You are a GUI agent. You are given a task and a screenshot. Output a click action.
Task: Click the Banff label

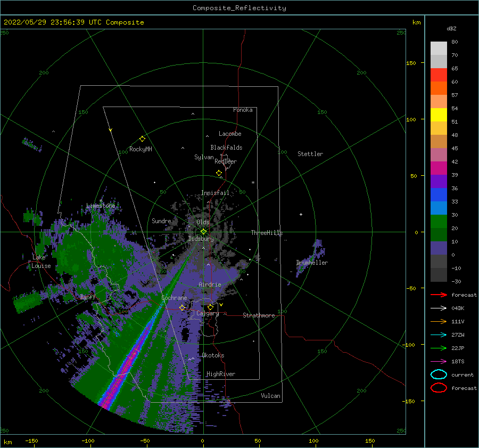coord(88,297)
